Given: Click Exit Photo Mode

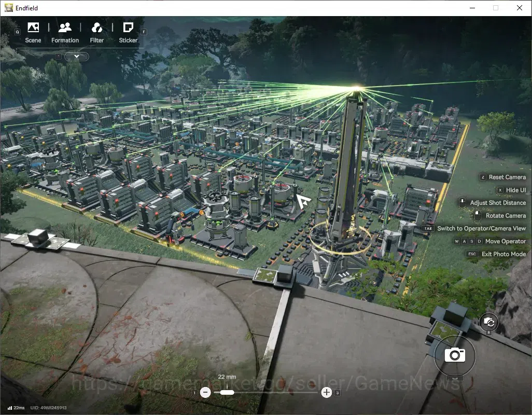Looking at the screenshot, I should 503,254.
